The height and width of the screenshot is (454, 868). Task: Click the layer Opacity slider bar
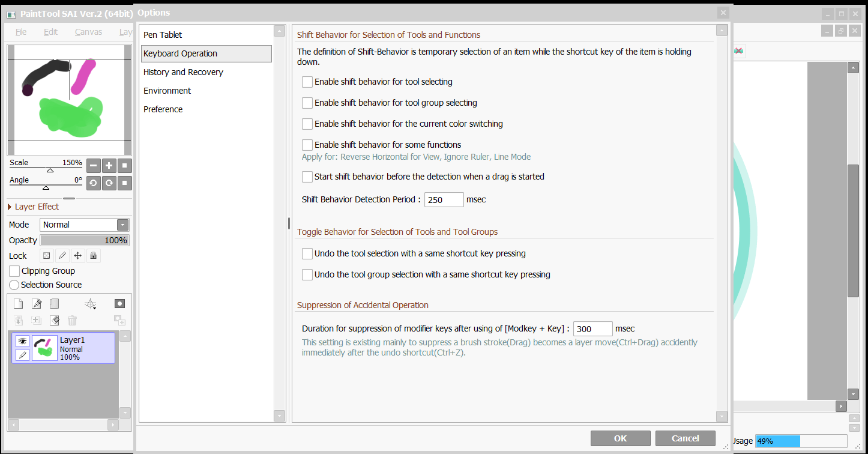[85, 240]
